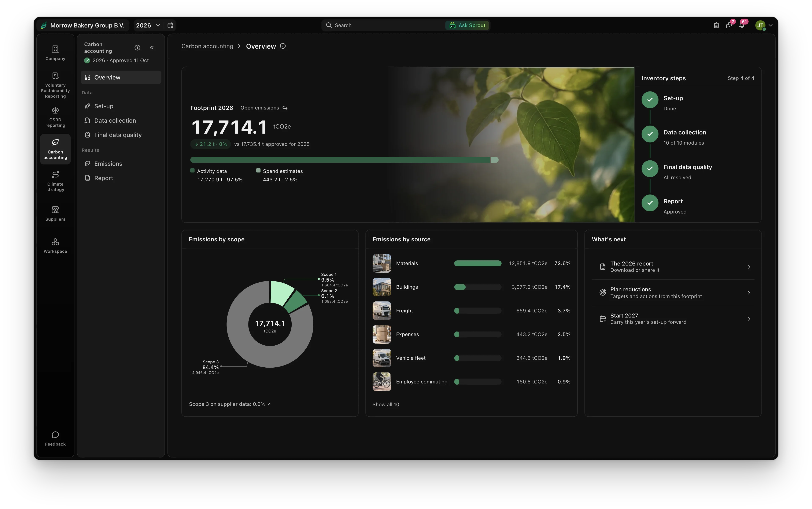Screen dimensions: 812x509
Task: Click the Open emissions link
Action: point(264,108)
